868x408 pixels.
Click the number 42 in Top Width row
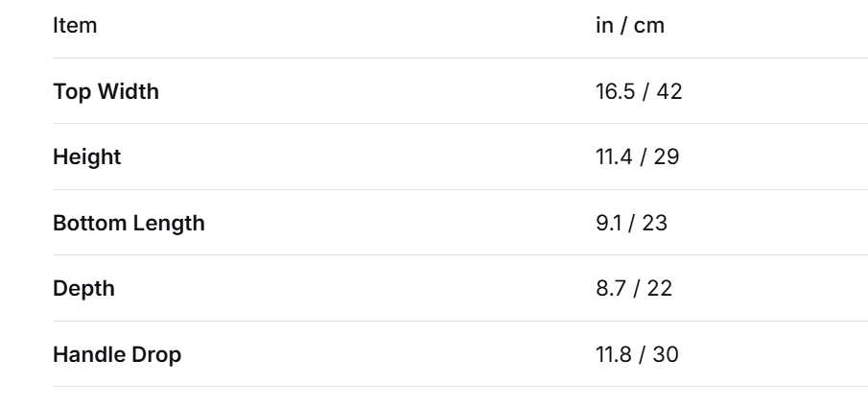(669, 91)
